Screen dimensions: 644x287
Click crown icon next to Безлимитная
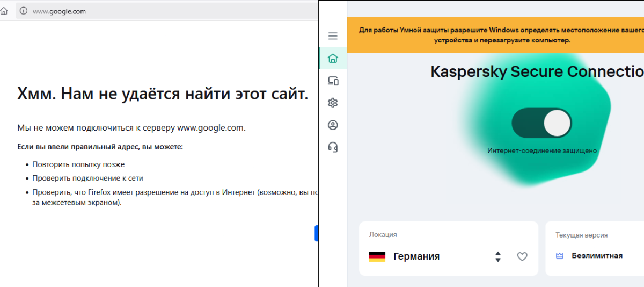[x=559, y=256]
